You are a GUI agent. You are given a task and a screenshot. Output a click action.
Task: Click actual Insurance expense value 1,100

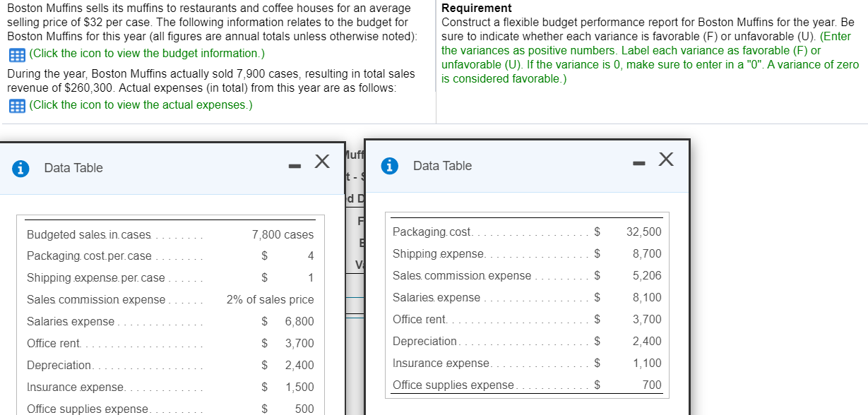pyautogui.click(x=648, y=363)
